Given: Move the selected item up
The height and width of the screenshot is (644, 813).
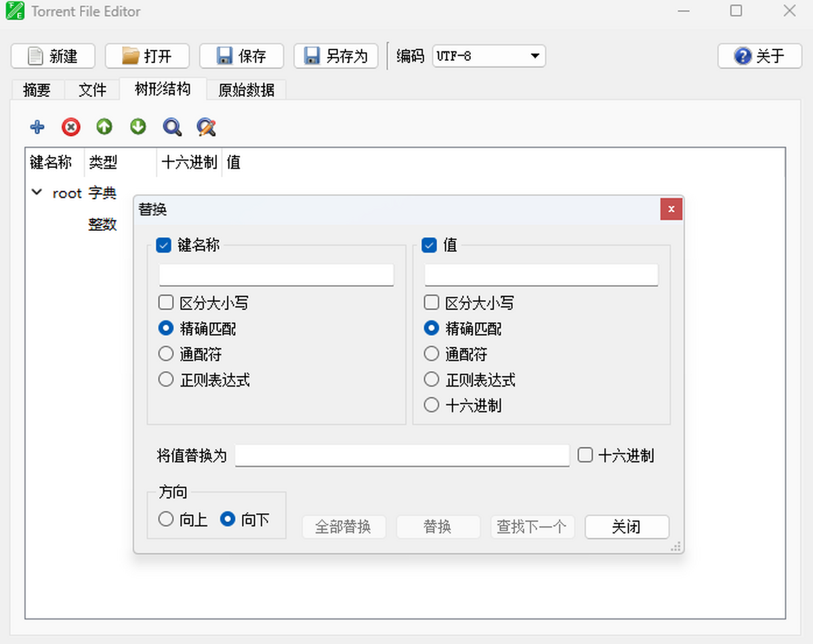Looking at the screenshot, I should point(104,127).
